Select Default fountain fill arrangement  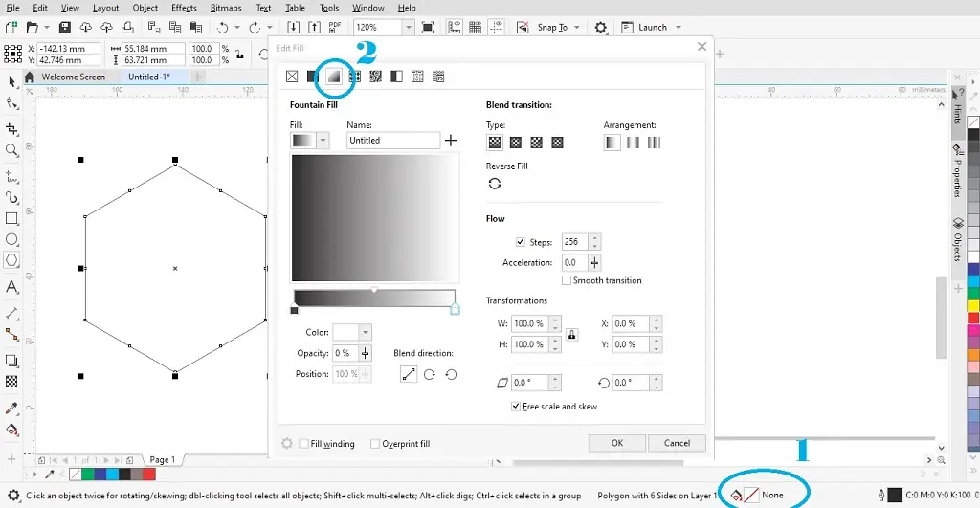click(x=612, y=143)
